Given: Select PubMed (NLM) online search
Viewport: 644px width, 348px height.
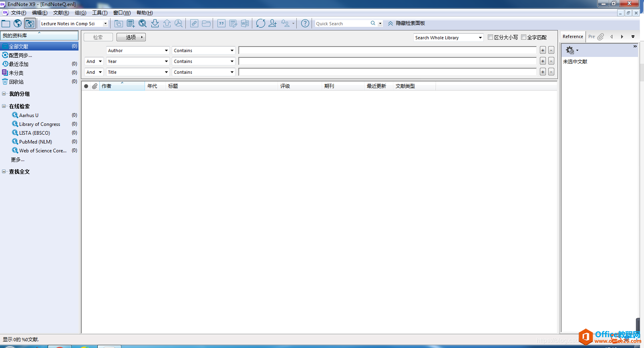Looking at the screenshot, I should pos(35,142).
